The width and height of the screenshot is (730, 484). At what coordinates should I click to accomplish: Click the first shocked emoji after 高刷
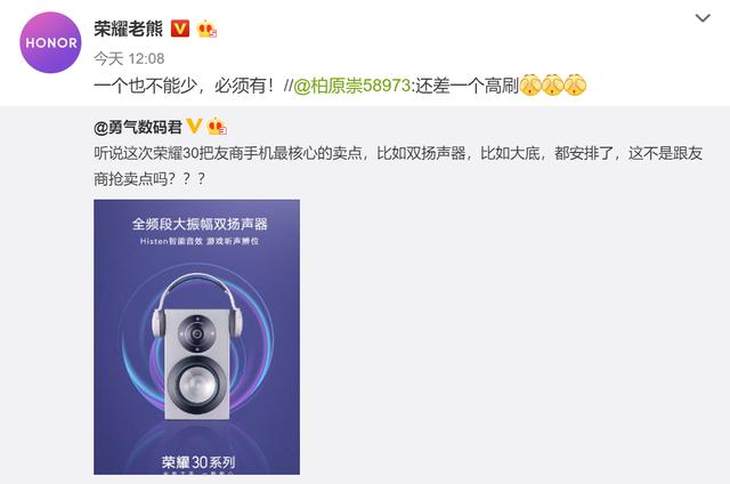[531, 85]
